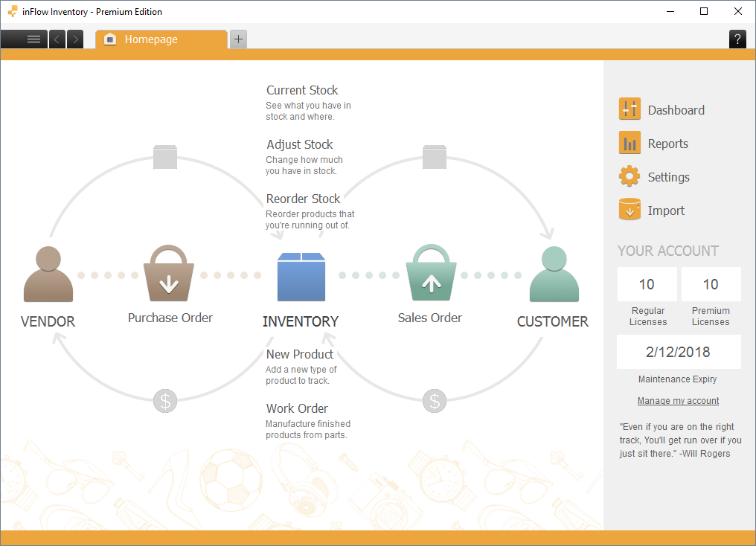Open the Reports bar chart icon
The height and width of the screenshot is (546, 756).
630,143
